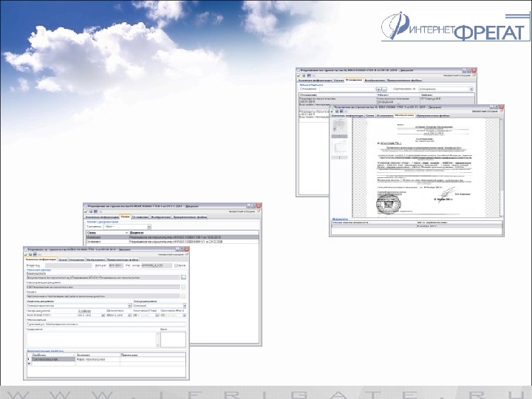Screen dimensions: 532x399
Task: Open Изображения tab in front-left main window
Action: [95, 259]
